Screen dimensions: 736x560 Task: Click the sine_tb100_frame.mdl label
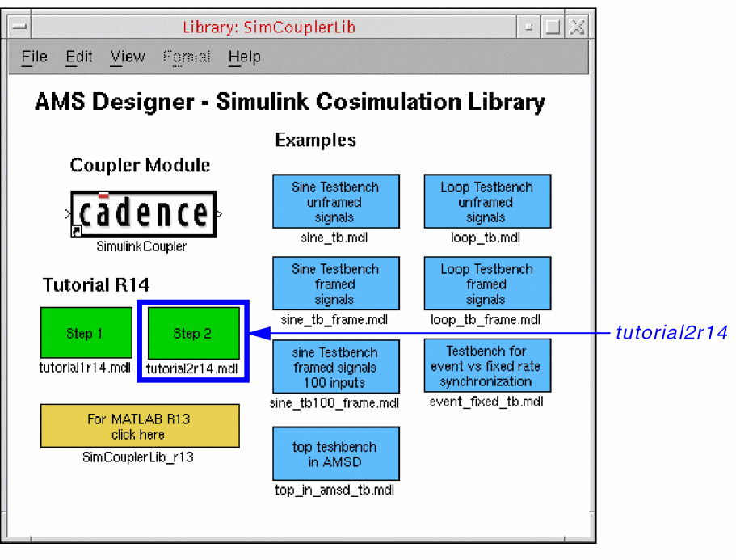click(334, 403)
